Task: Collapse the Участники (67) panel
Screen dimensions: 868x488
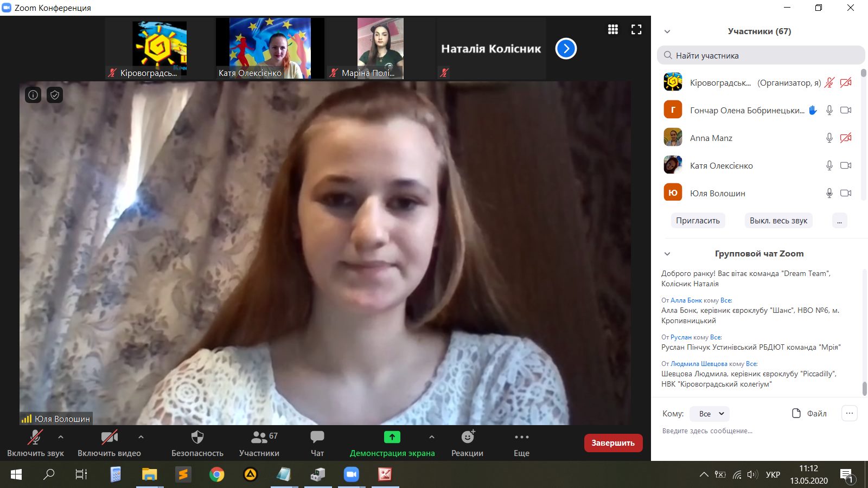Action: (667, 31)
